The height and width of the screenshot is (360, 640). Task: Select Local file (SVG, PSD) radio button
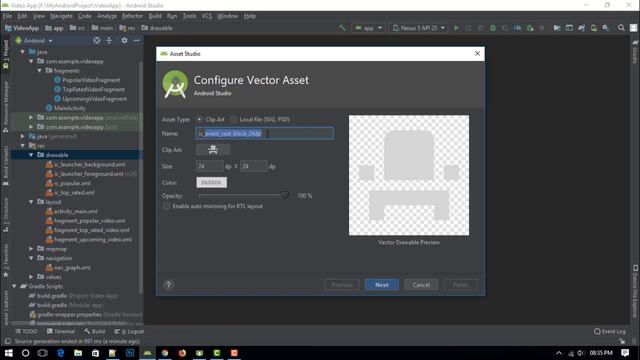[233, 119]
